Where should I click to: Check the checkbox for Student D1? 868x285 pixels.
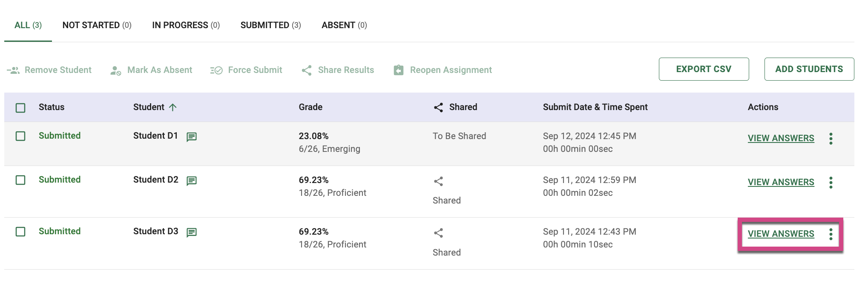[20, 136]
